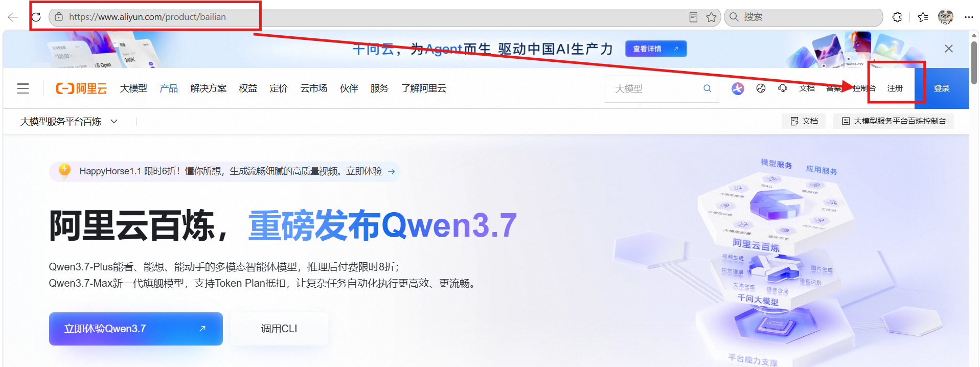The width and height of the screenshot is (980, 367).
Task: Click the lightbulb icon in the HappyHorse notice
Action: pyautogui.click(x=64, y=171)
